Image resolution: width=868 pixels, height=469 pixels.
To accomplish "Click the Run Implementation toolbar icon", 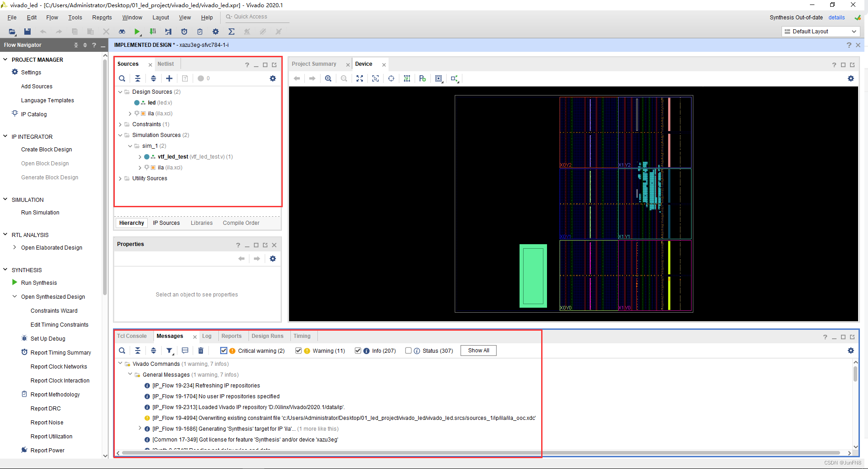I will click(x=168, y=32).
